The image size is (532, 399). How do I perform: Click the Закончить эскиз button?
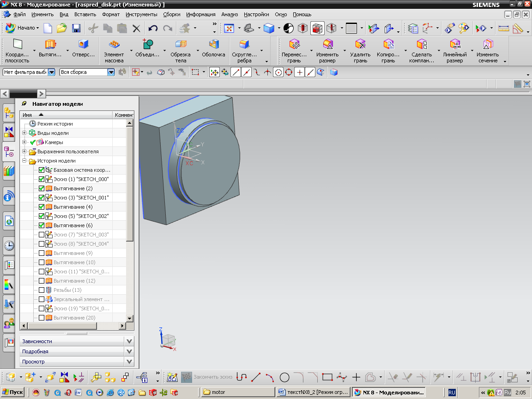(207, 377)
